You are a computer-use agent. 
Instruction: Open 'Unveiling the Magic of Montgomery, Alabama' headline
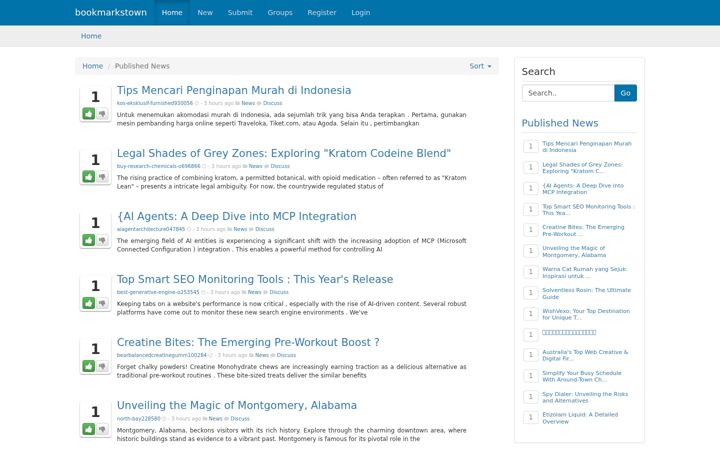(x=236, y=405)
